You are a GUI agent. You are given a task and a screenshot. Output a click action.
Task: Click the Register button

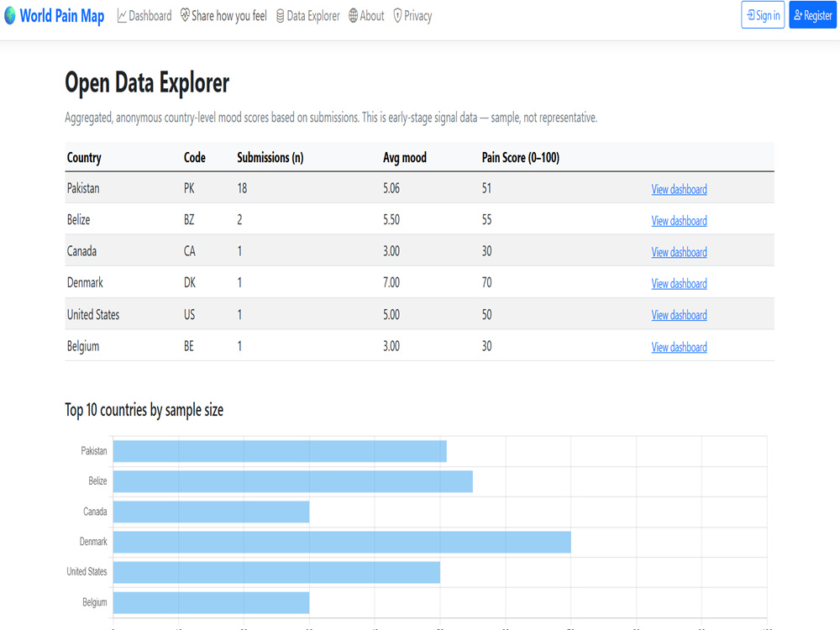point(812,15)
